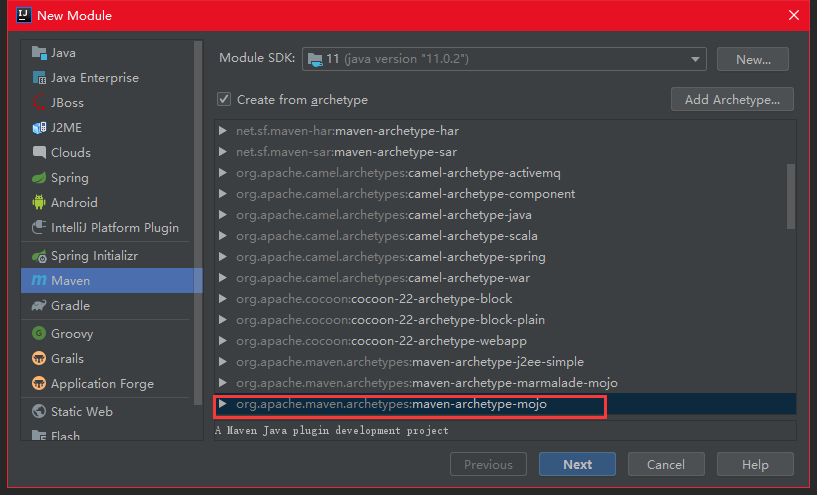Select maven-archetype-mojo archetype row
The image size is (817, 495).
[505, 404]
